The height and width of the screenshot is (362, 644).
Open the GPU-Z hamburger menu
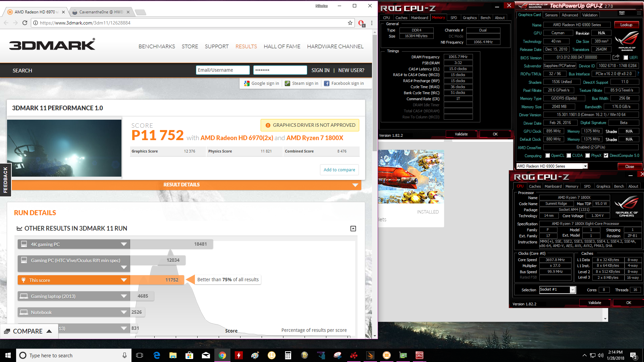click(x=639, y=13)
